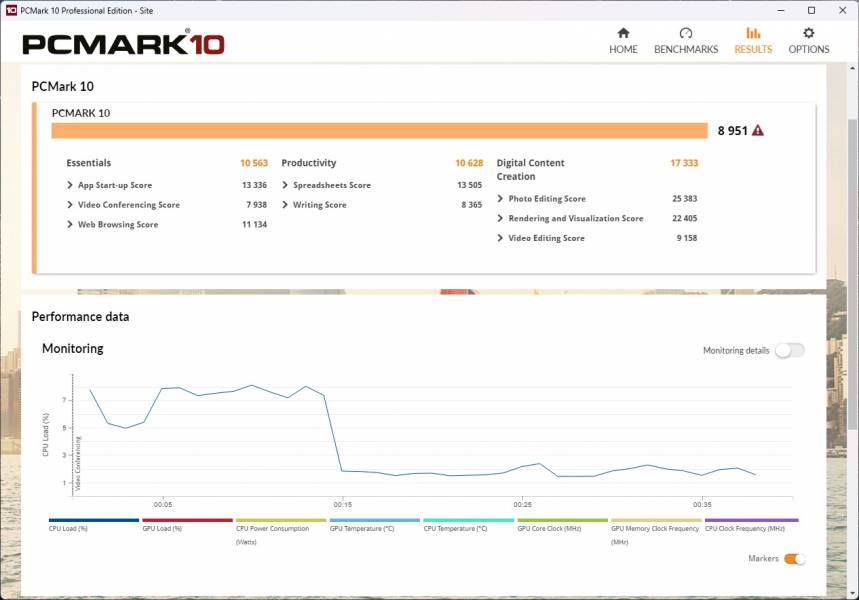Click the overall score 8 951
859x600 pixels.
coord(732,130)
